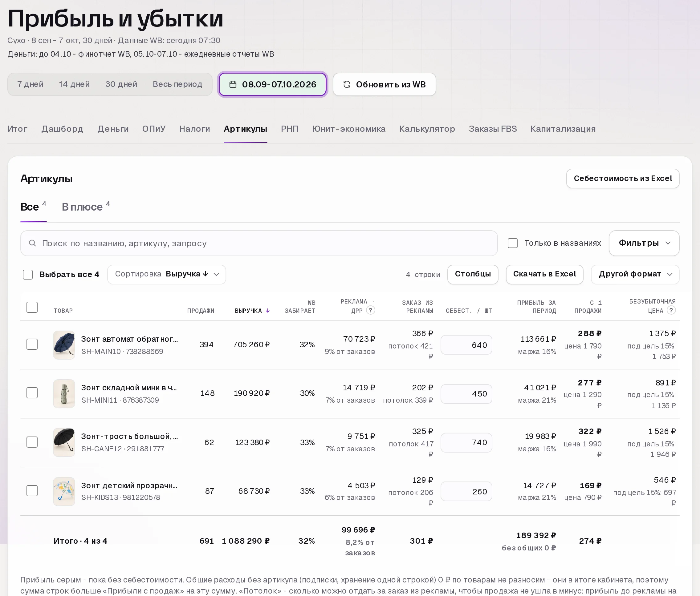Open the 08.09-07.10.2026 date picker
Screen dimensions: 700x596
tap(273, 84)
